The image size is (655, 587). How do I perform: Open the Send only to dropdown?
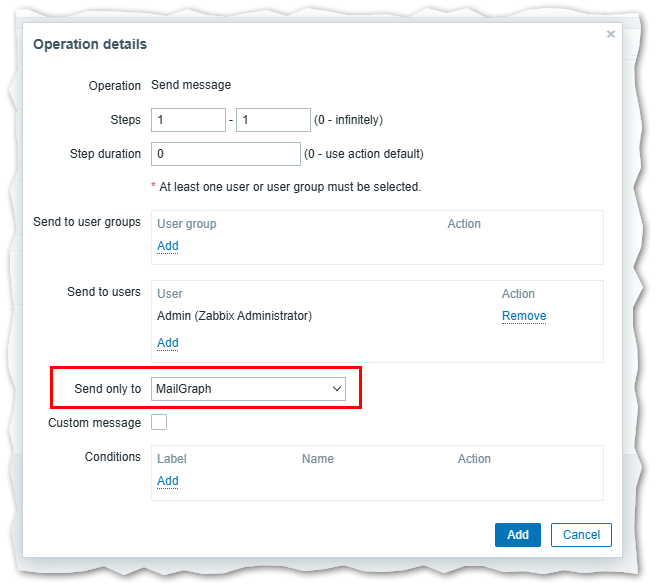point(248,389)
